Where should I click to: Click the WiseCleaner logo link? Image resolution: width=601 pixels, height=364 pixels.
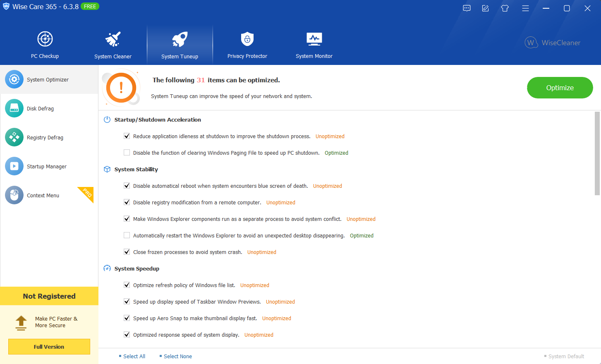coord(553,43)
